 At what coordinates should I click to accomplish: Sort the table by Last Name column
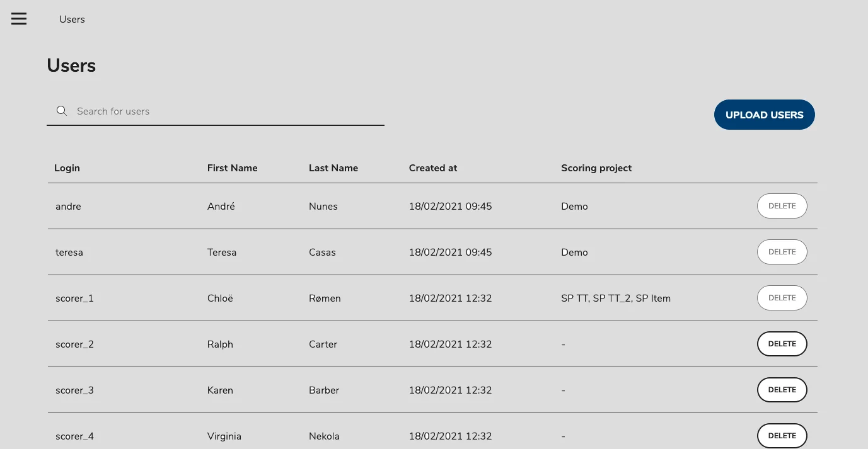333,168
